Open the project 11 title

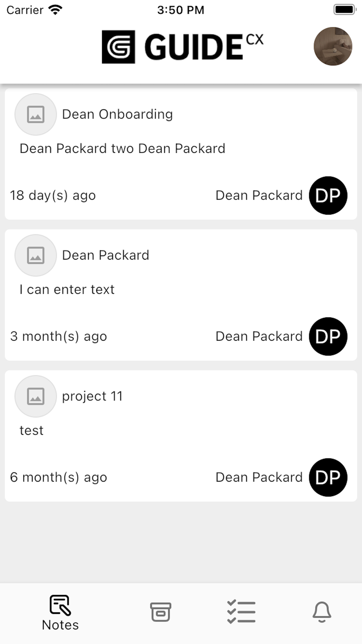pyautogui.click(x=92, y=396)
